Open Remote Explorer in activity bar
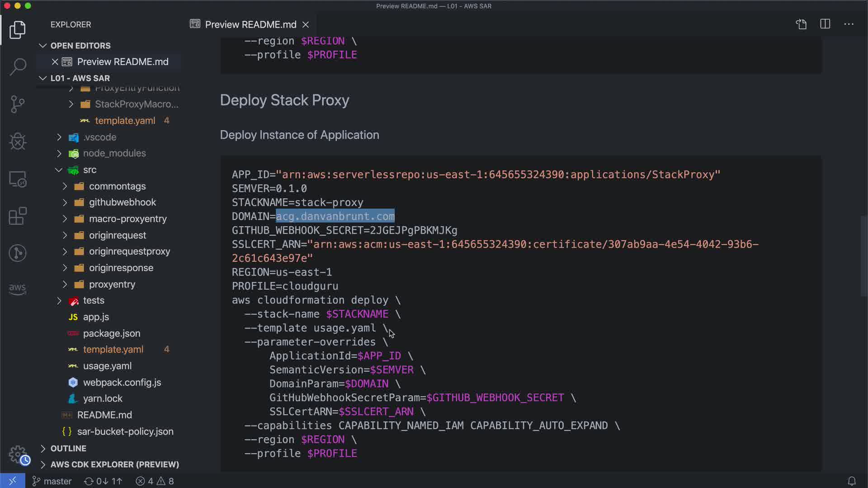 18,179
